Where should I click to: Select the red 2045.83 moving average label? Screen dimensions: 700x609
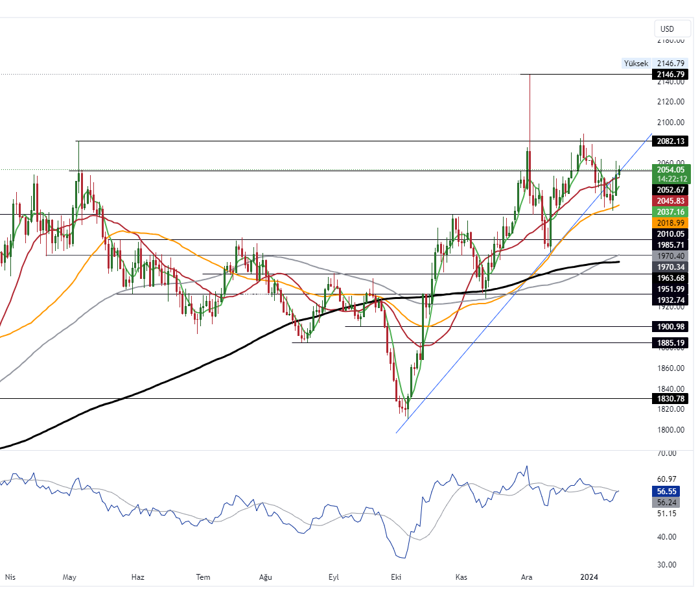click(x=670, y=201)
